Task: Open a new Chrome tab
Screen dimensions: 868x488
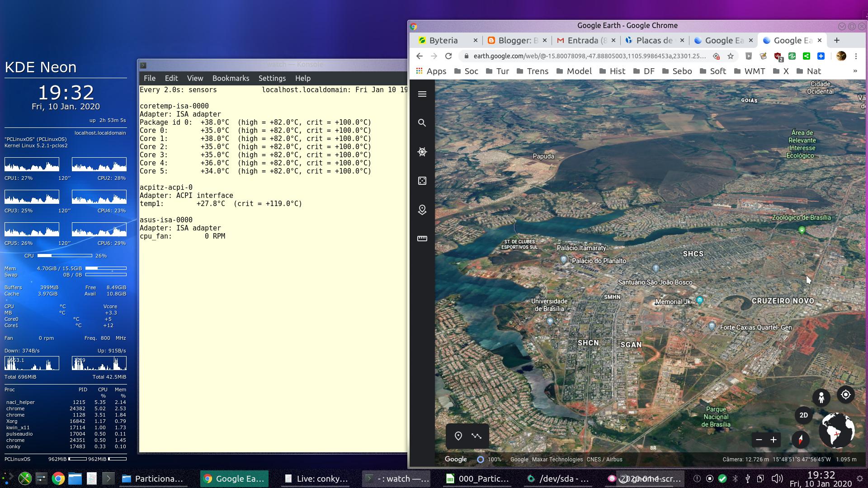Action: click(837, 40)
